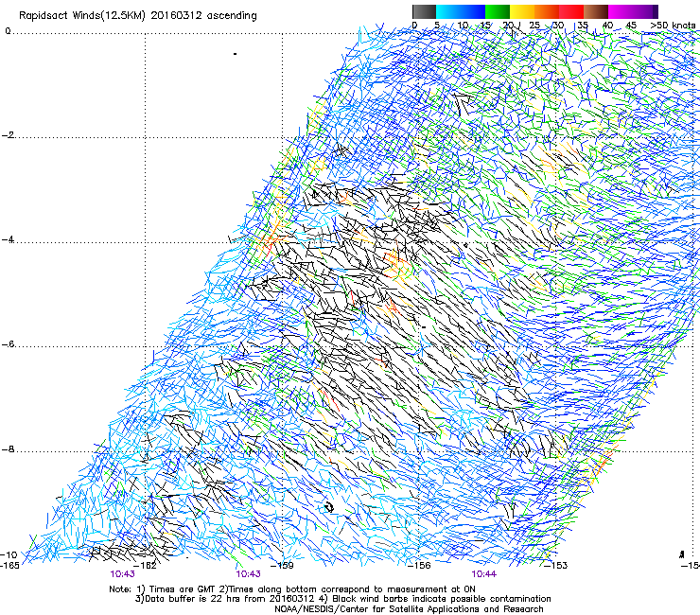Select the '-6' latitude axis label

9,344
